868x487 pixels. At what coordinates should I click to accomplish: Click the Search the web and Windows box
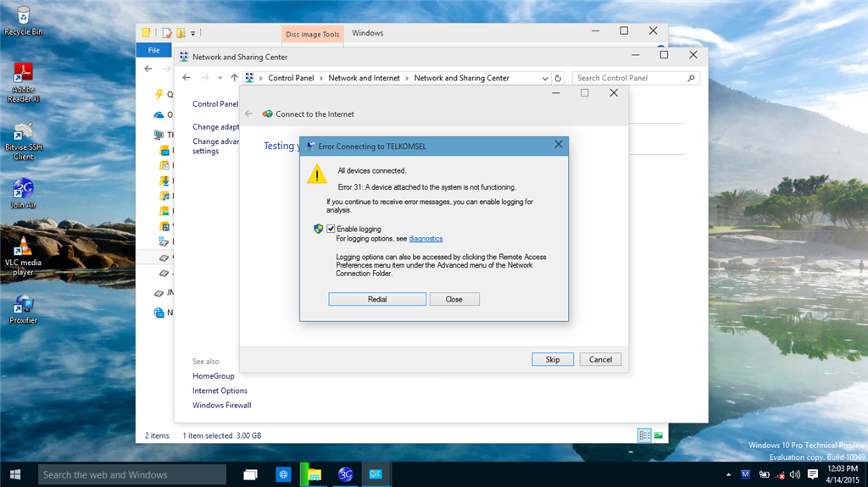(131, 474)
